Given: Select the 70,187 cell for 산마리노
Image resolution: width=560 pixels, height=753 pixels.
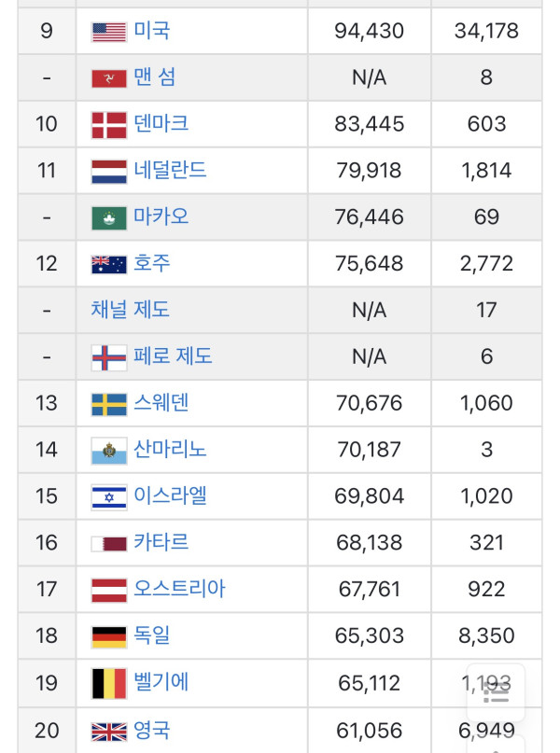Looking at the screenshot, I should coord(370,450).
